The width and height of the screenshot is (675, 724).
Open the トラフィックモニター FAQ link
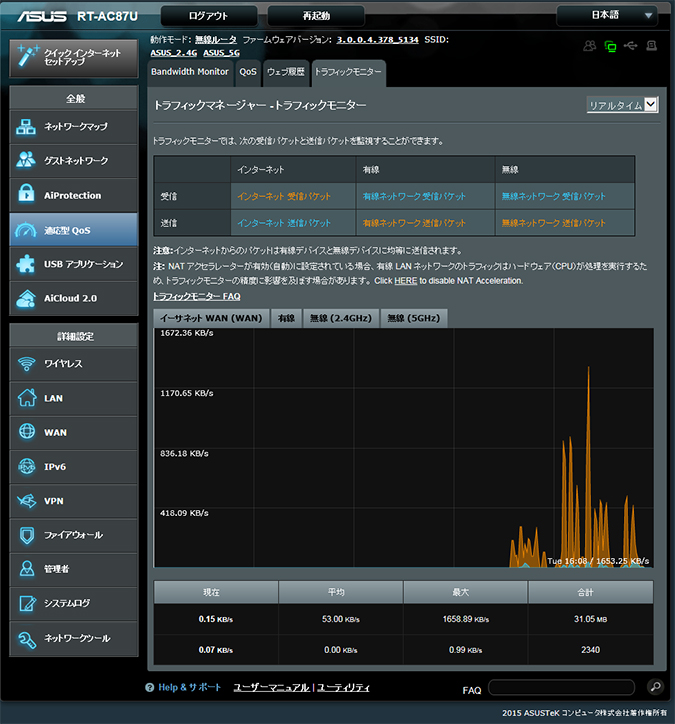(197, 296)
